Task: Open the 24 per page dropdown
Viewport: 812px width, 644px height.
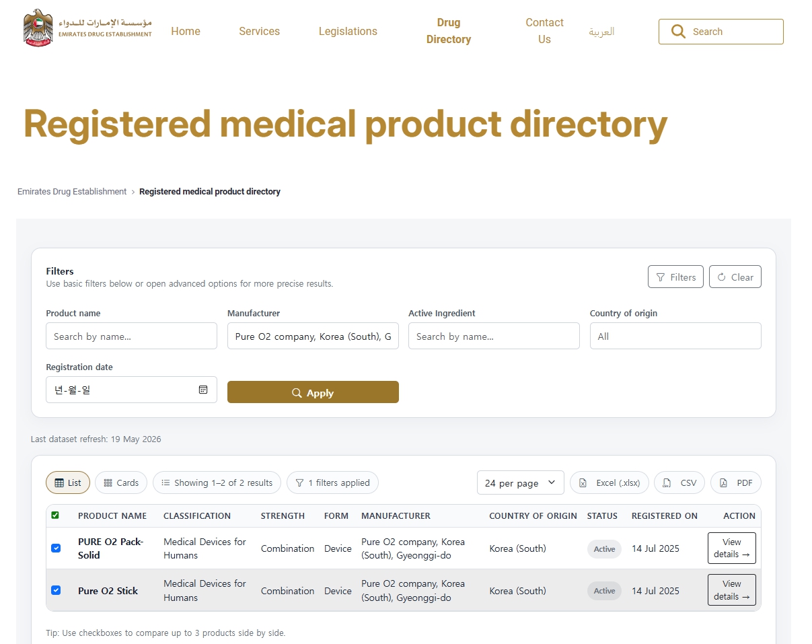Action: click(x=520, y=482)
